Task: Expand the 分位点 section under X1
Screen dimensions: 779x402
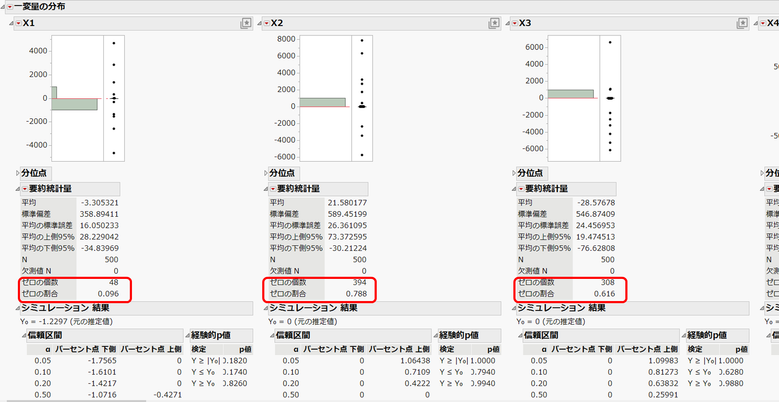Action: 18,173
